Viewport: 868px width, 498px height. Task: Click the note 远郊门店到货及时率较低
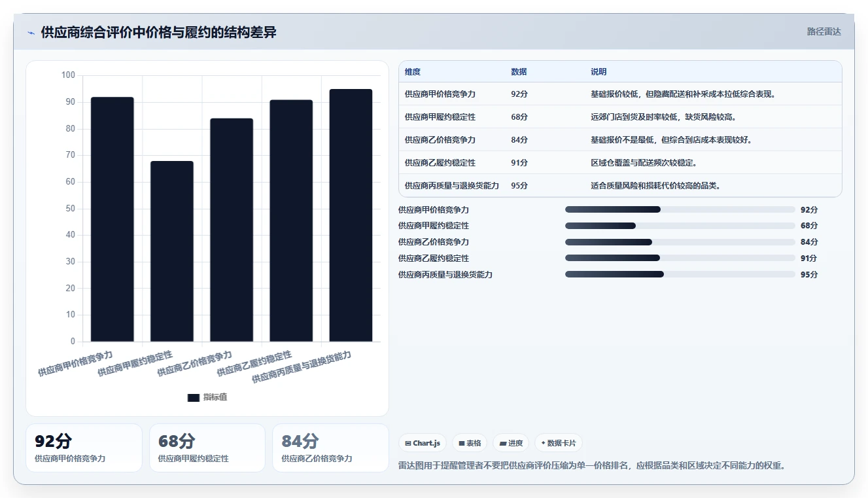[x=664, y=117]
